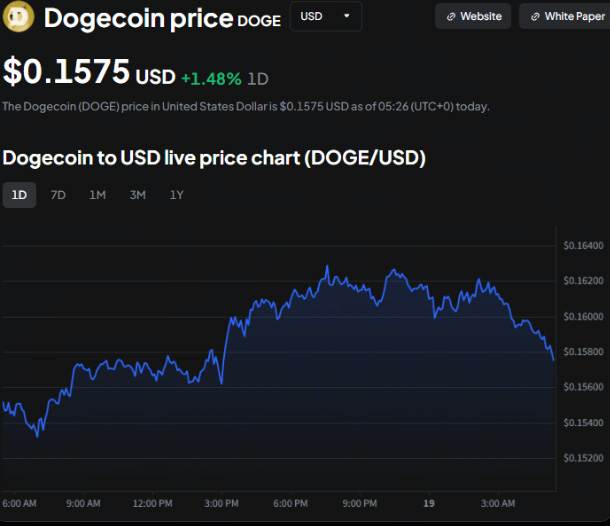This screenshot has width=610, height=526.
Task: Switch chart to the 1M range
Action: pyautogui.click(x=97, y=195)
